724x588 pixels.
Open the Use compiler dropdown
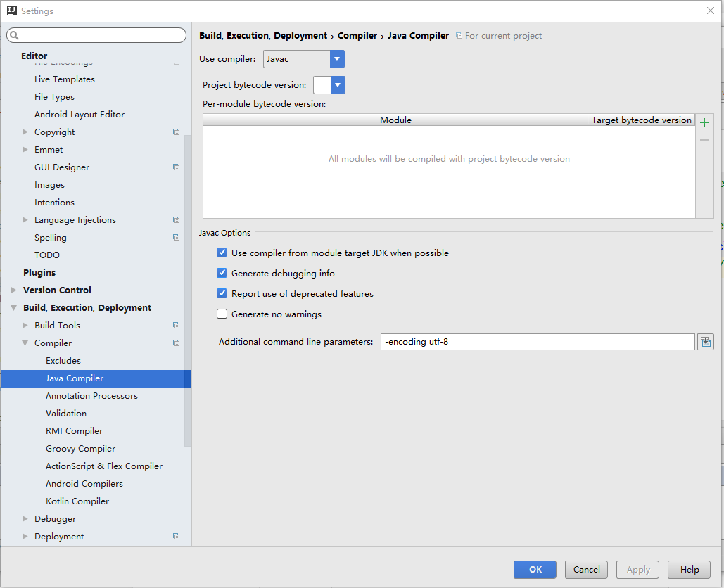(x=336, y=59)
